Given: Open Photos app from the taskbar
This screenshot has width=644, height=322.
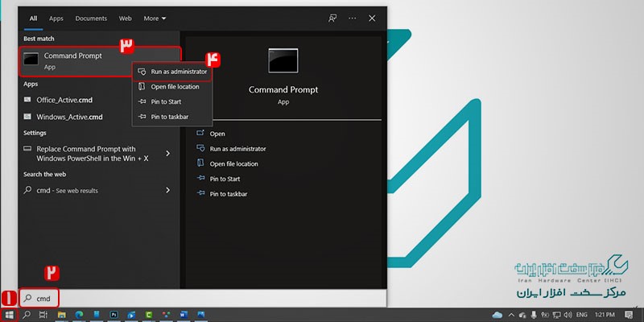Looking at the screenshot, I should (200, 315).
